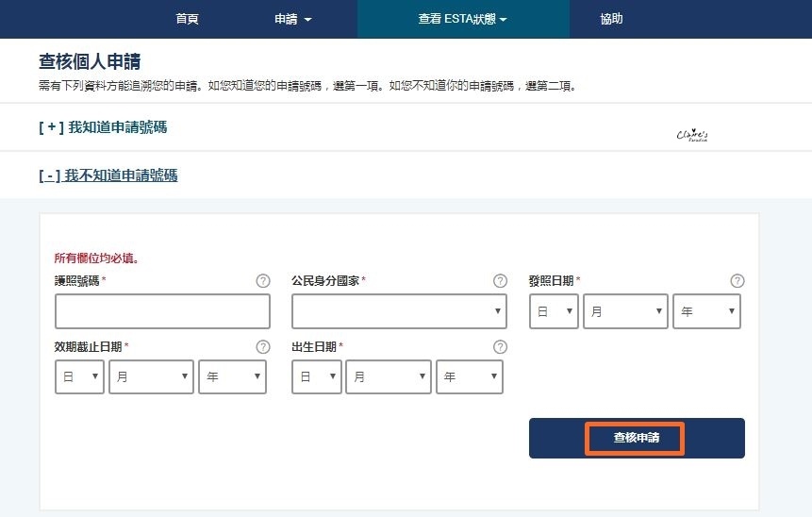Open 查看 ESTA 狀態 menu

click(462, 19)
